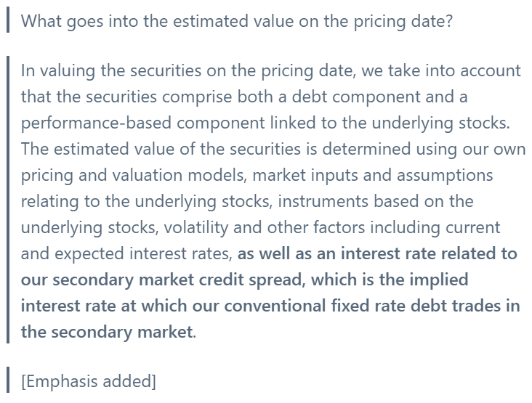Click the phrase 'market inputs and assumptions'
This screenshot has width=532, height=403.
point(373,176)
